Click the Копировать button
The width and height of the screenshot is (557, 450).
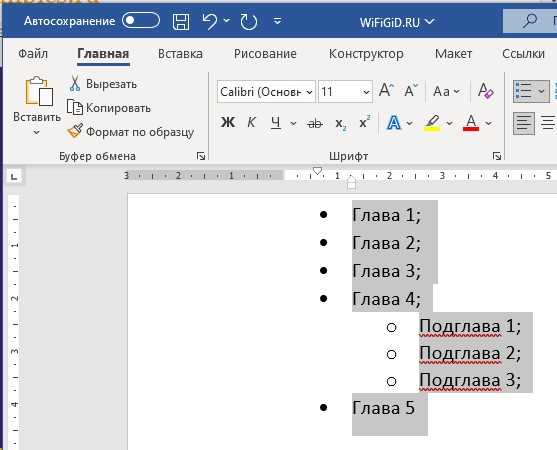click(x=109, y=108)
